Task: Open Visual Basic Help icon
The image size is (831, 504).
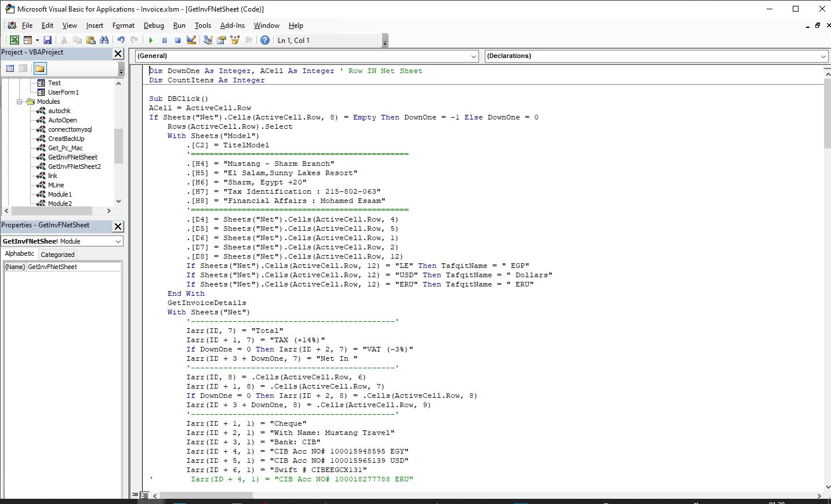Action: click(265, 40)
